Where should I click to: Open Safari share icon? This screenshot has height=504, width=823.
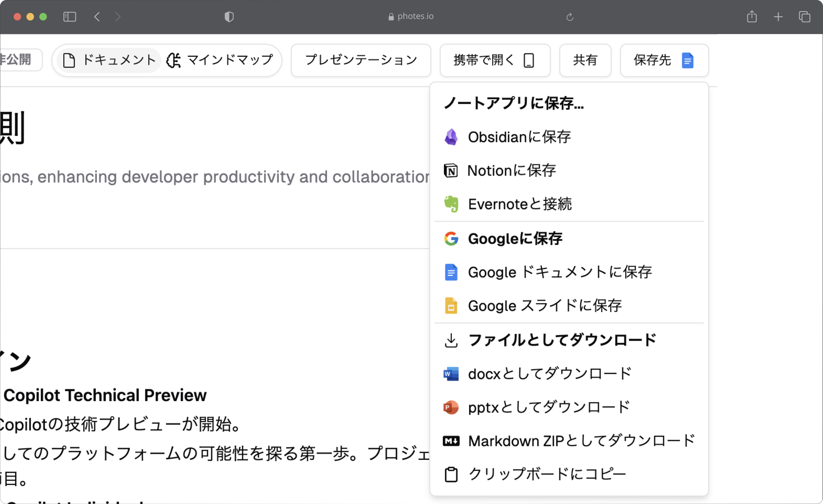[752, 16]
